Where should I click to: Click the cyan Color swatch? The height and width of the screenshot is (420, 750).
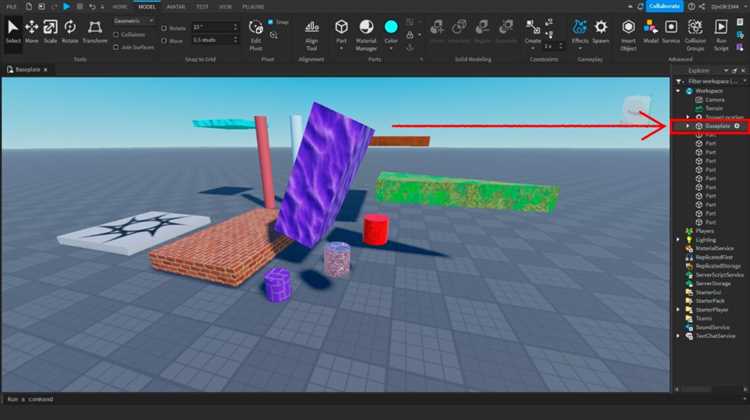(x=391, y=27)
